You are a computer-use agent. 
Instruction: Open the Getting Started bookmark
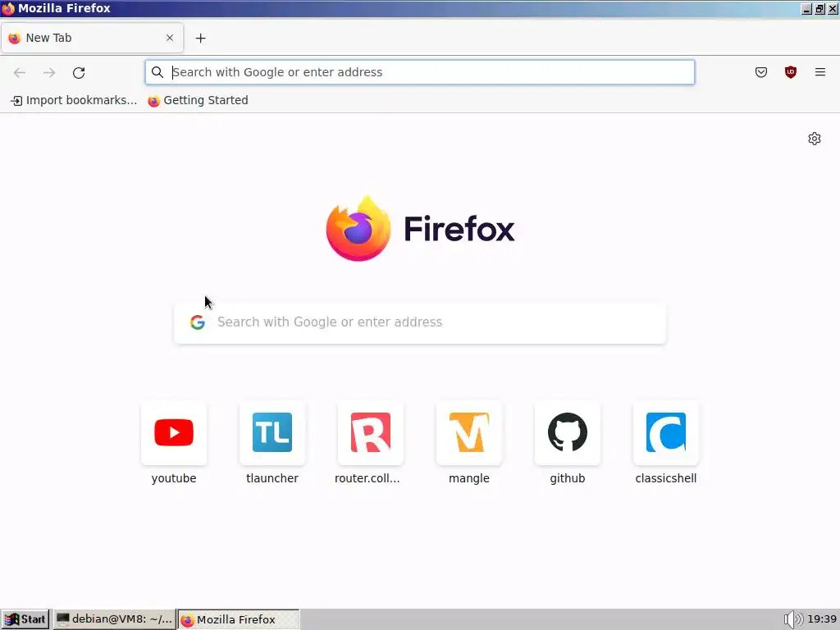[x=199, y=100]
